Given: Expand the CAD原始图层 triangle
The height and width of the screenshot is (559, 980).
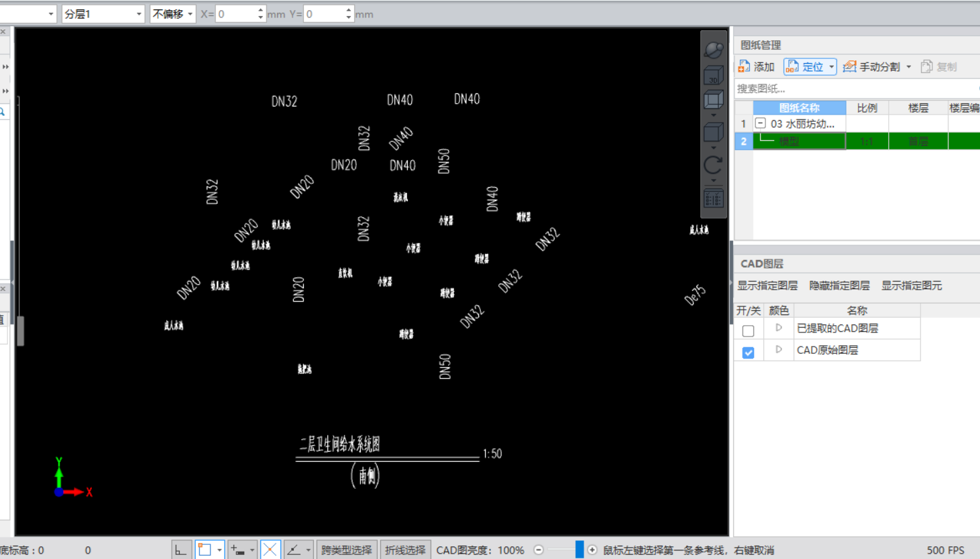Looking at the screenshot, I should (x=779, y=349).
